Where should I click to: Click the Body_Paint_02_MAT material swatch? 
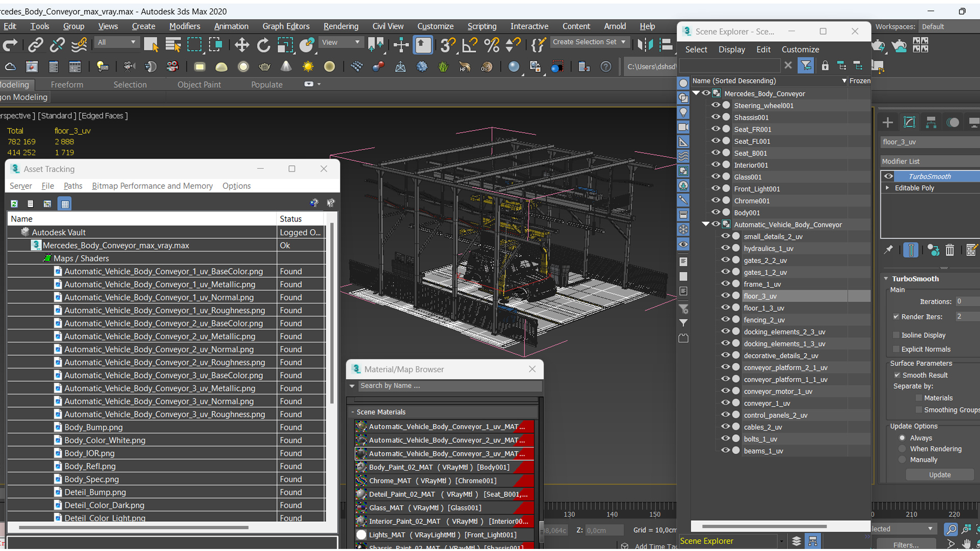pos(361,467)
